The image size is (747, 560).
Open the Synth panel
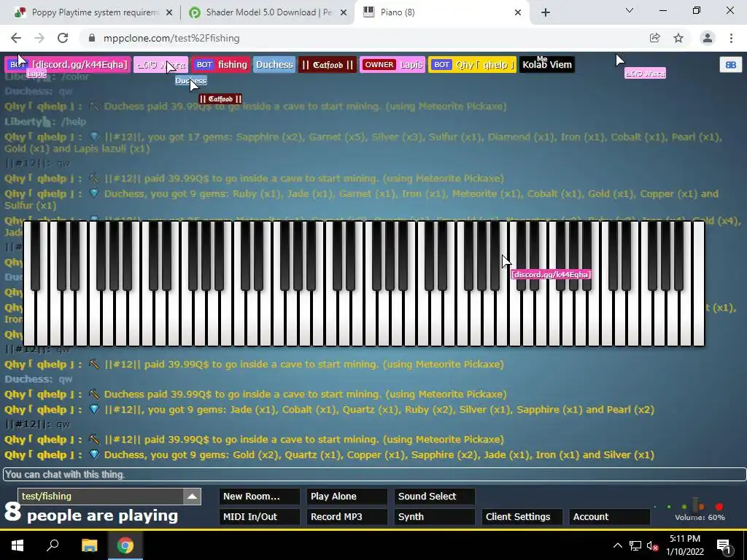pos(435,517)
